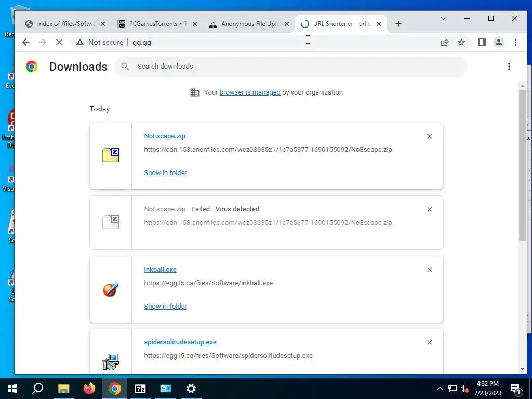Open the Windows Start menu
This screenshot has height=399, width=532.
tap(12, 389)
